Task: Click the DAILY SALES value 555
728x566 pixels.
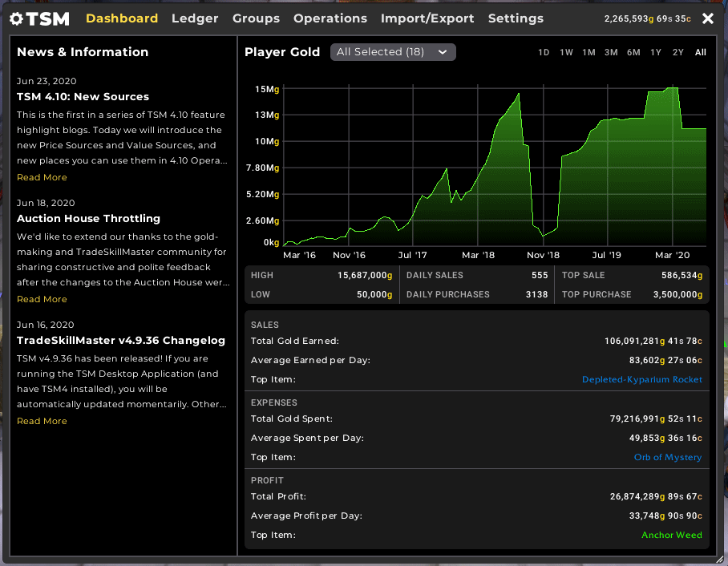Action: (540, 275)
